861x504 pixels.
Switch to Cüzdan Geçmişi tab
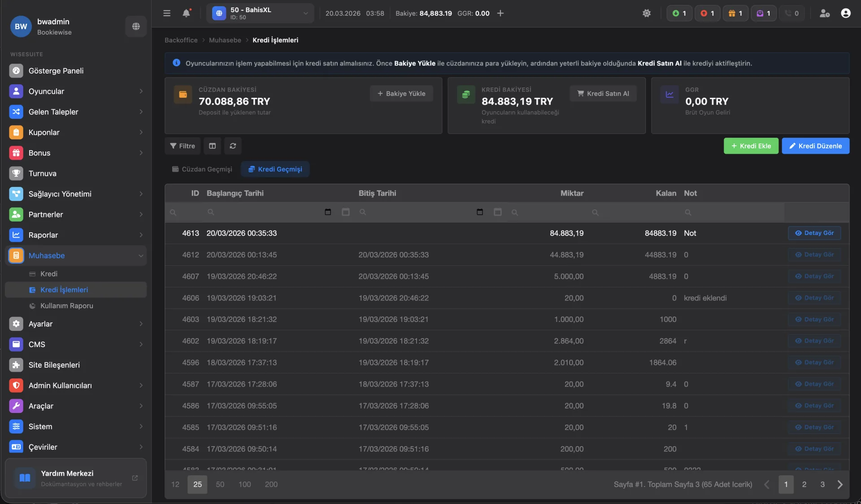pos(202,169)
